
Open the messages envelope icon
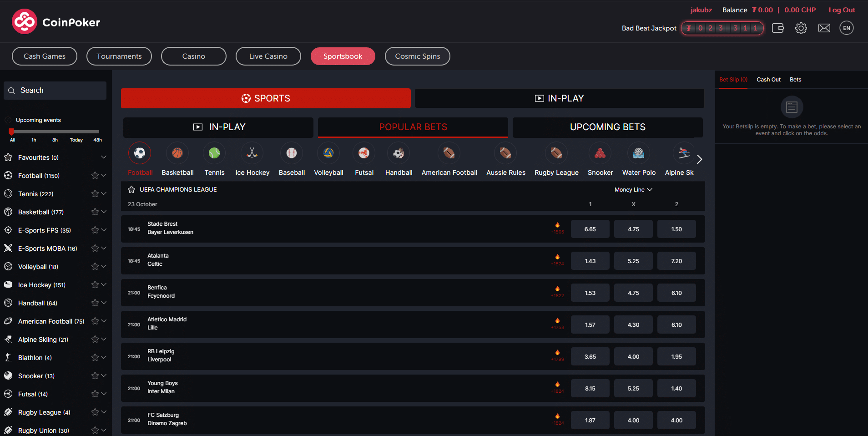point(824,28)
